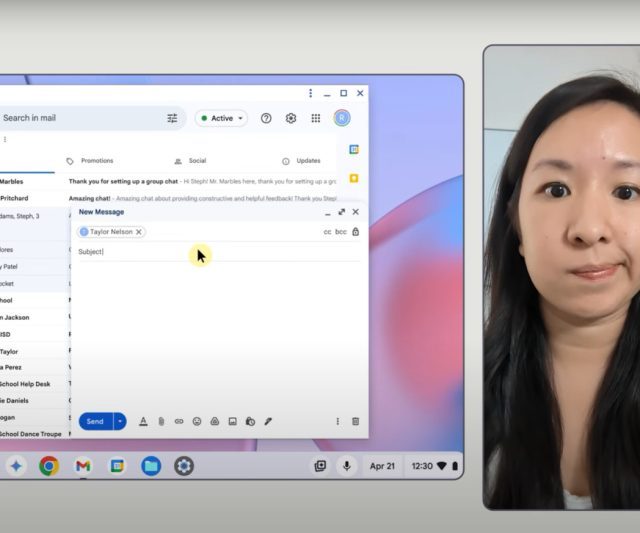The image size is (640, 533).
Task: Insert emoji in new message
Action: pos(197,422)
